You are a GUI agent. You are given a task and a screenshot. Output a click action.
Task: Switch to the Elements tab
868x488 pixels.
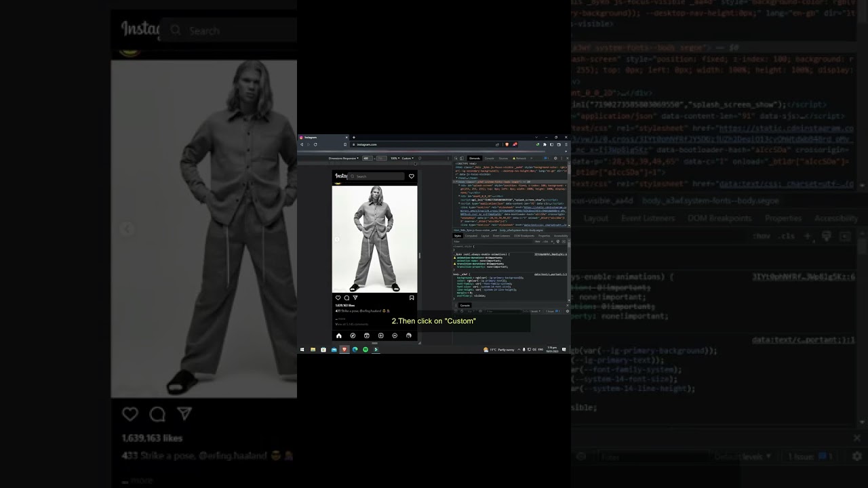point(475,159)
